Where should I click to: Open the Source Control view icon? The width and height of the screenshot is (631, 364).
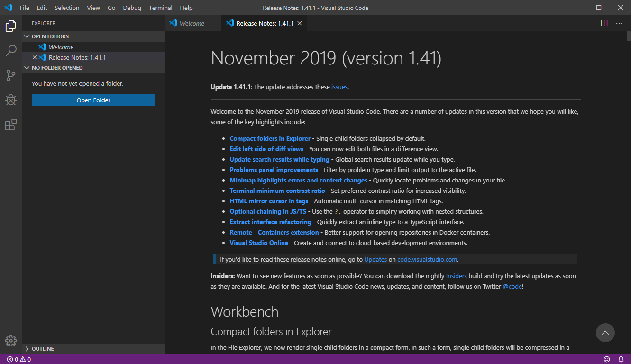(x=11, y=75)
